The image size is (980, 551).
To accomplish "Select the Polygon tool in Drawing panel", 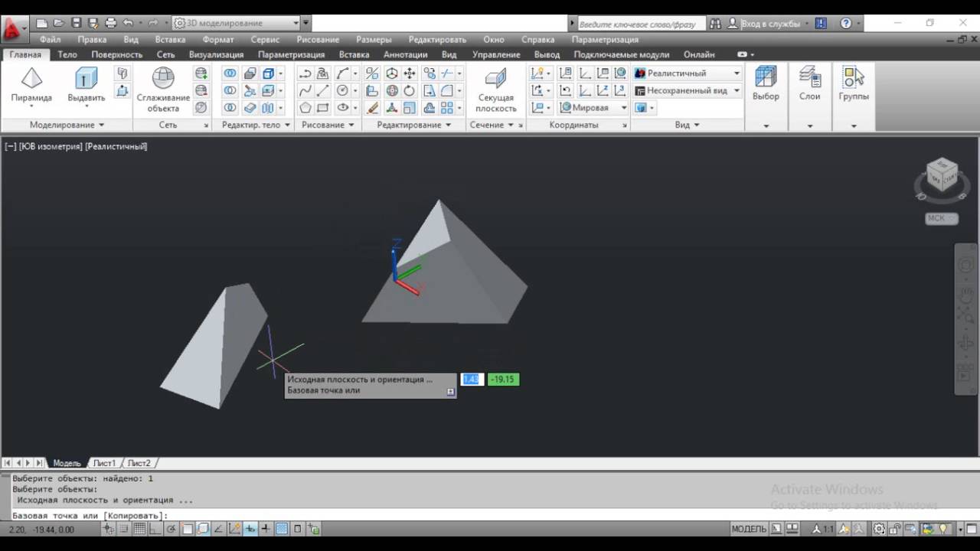I will 305,108.
